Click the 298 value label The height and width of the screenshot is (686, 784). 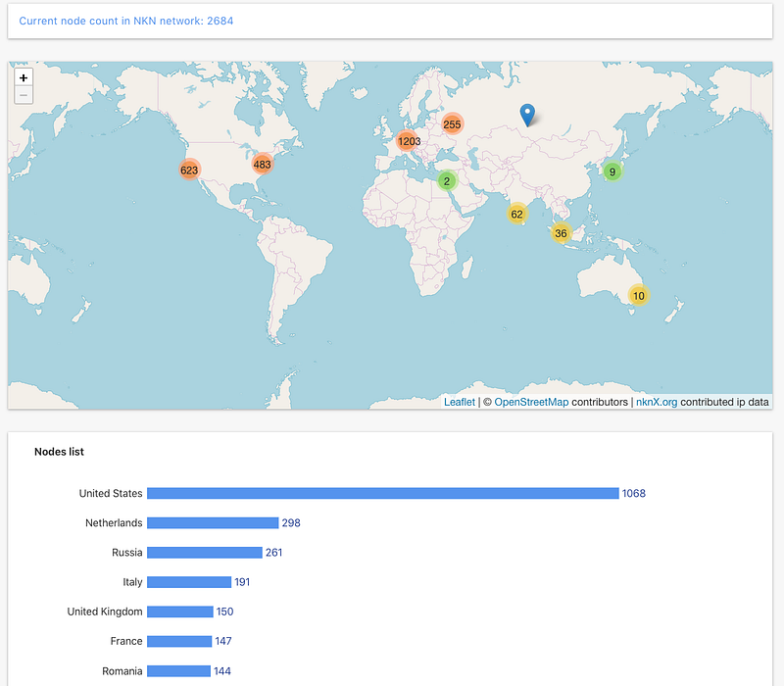(291, 523)
